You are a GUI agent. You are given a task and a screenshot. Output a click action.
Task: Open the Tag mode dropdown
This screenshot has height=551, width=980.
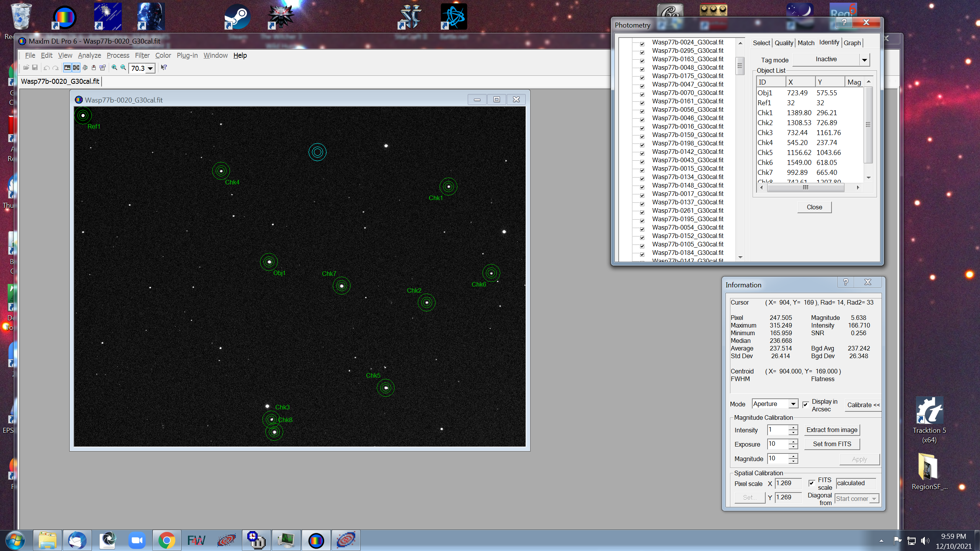coord(864,60)
